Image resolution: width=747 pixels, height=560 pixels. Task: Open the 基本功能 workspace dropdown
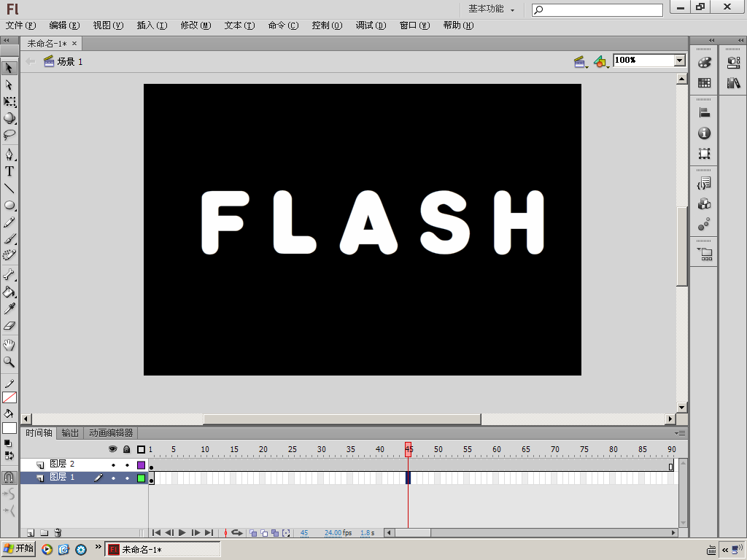tap(491, 9)
